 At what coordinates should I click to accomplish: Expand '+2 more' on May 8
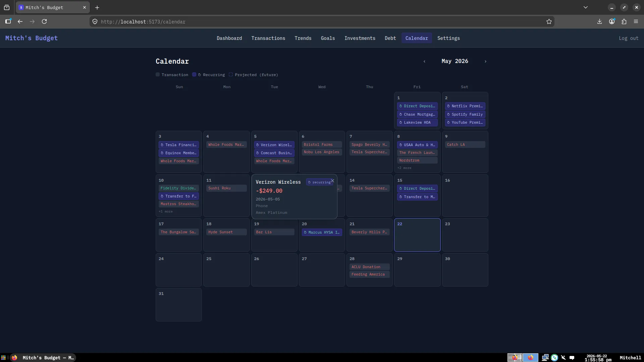click(404, 168)
